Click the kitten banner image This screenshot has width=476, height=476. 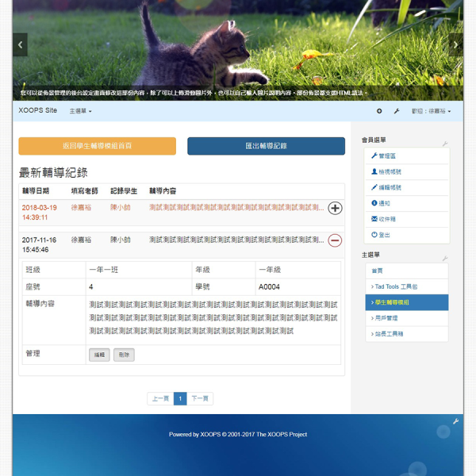(238, 50)
